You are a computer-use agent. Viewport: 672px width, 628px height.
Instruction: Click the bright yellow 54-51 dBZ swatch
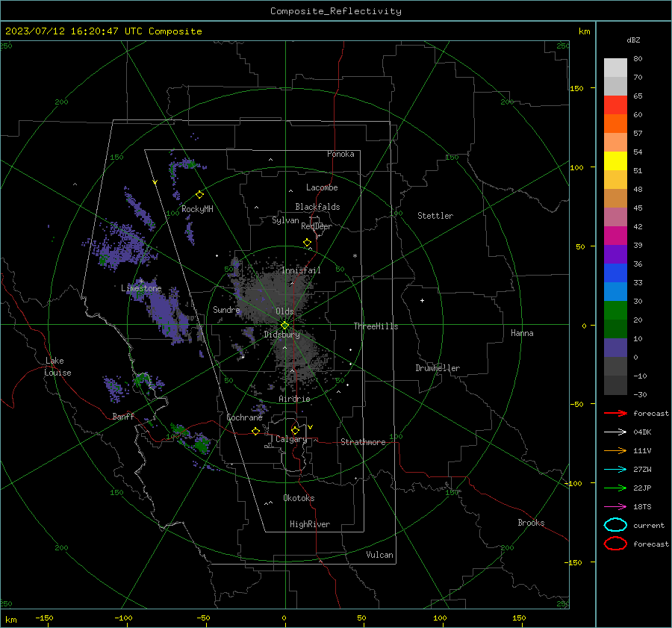[x=615, y=161]
